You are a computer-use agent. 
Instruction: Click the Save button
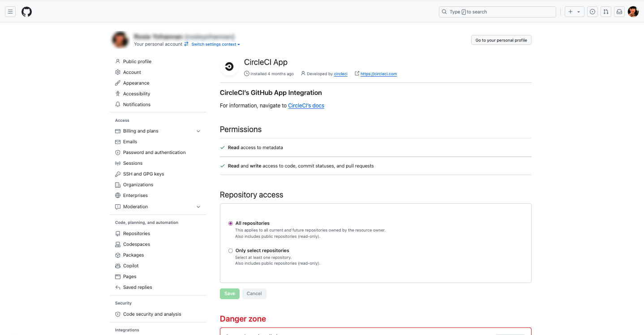(x=230, y=293)
